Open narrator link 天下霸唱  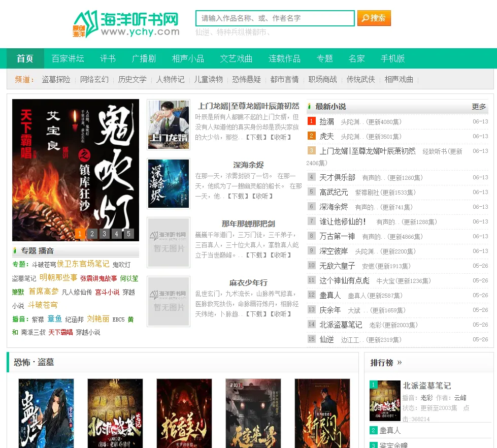60,332
